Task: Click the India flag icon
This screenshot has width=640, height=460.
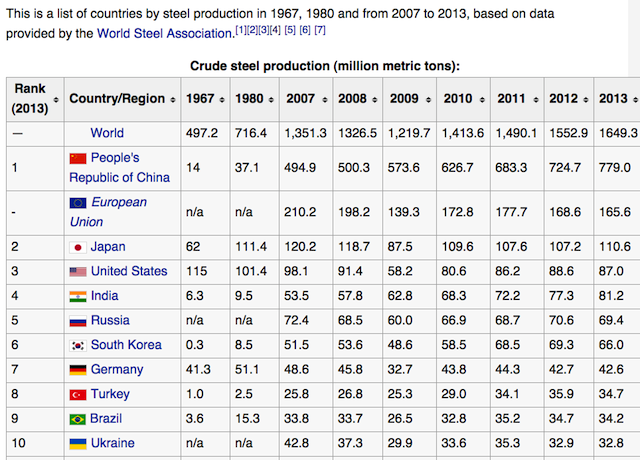Action: tap(78, 296)
